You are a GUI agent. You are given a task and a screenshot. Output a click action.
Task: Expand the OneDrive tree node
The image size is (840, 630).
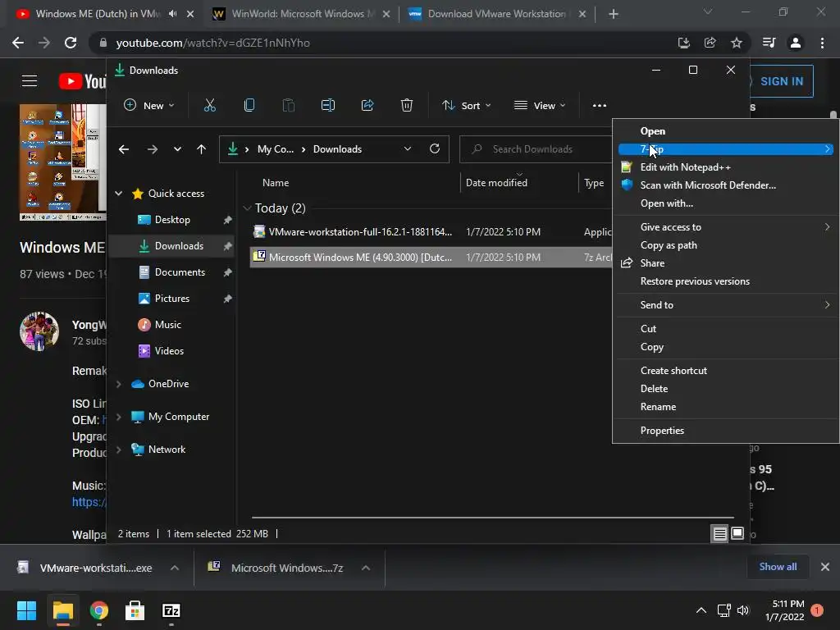(x=118, y=384)
